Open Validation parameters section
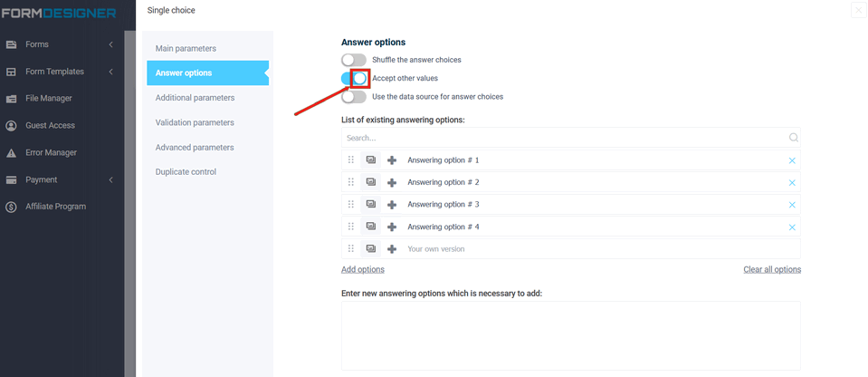This screenshot has width=868, height=377. point(195,122)
